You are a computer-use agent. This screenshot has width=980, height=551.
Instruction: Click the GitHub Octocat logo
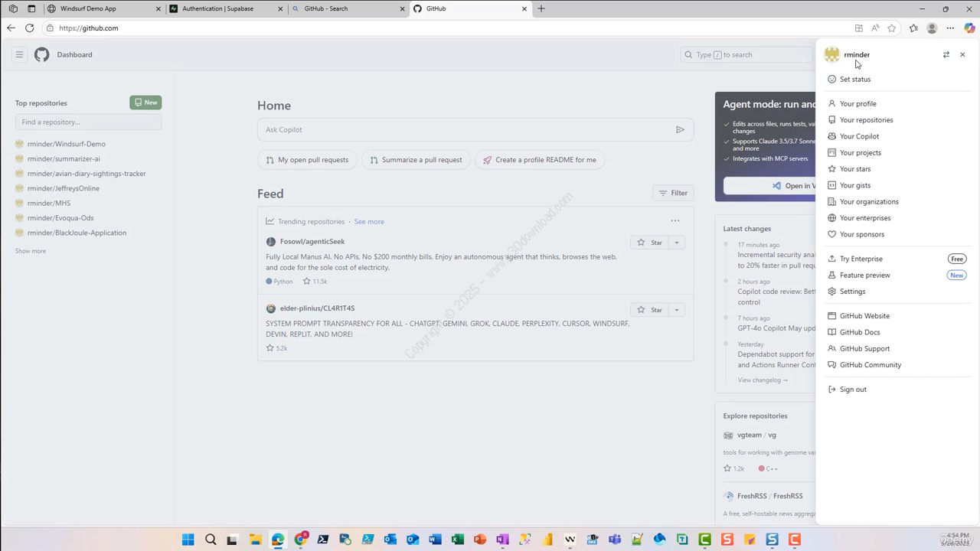(x=42, y=54)
